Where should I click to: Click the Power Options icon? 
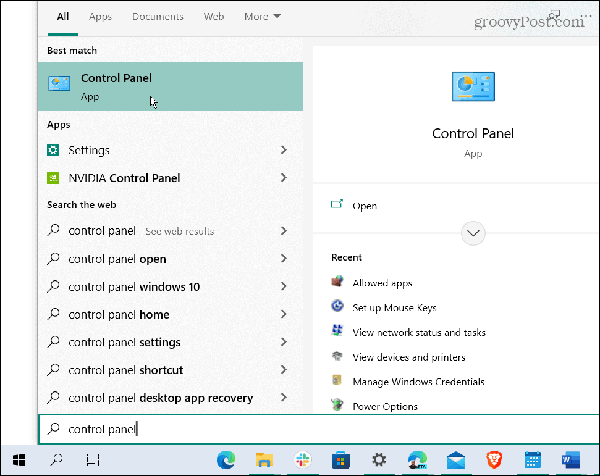[x=337, y=405]
